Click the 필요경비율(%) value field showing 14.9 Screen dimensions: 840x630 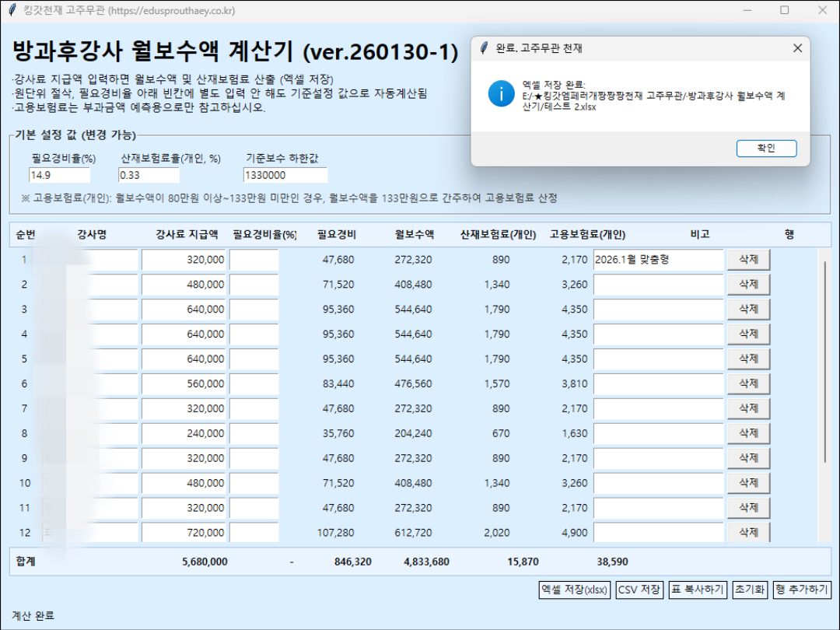[x=60, y=175]
